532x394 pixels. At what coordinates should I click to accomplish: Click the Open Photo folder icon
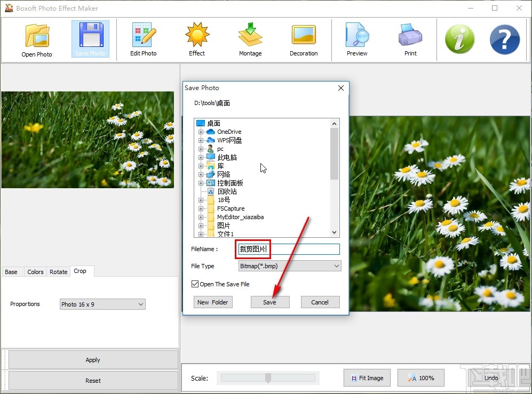coord(37,35)
